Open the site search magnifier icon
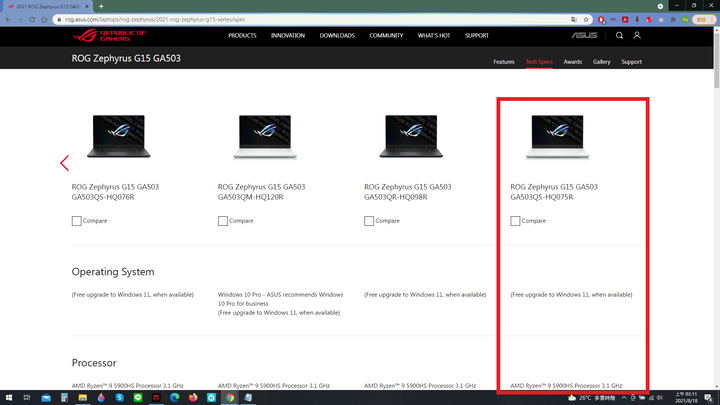This screenshot has height=405, width=720. [619, 35]
